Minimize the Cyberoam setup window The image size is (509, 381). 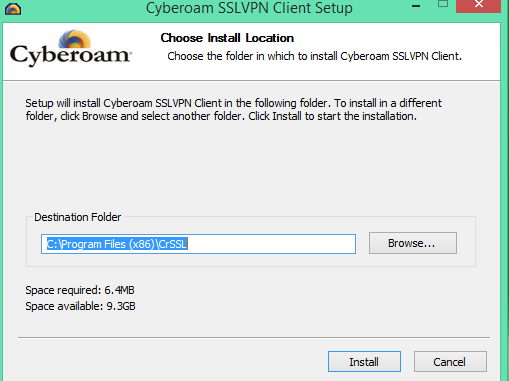pyautogui.click(x=416, y=6)
